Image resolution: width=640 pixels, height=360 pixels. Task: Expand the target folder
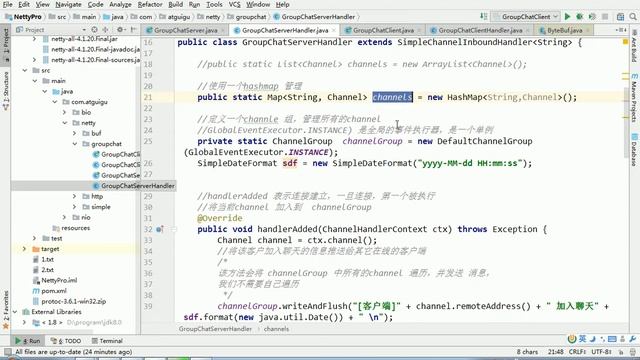(x=24, y=249)
